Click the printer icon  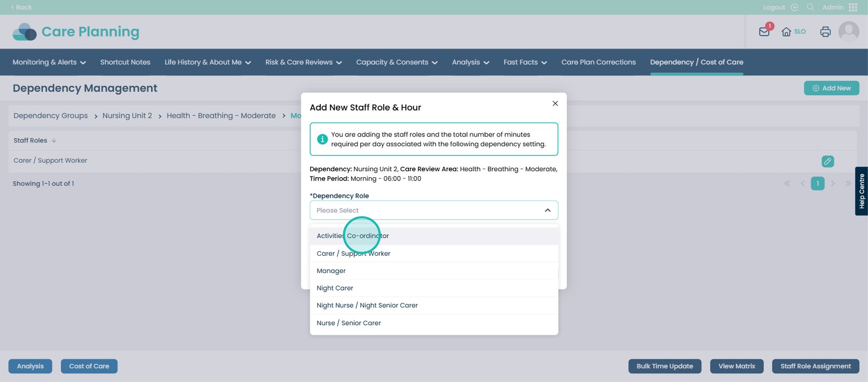825,32
